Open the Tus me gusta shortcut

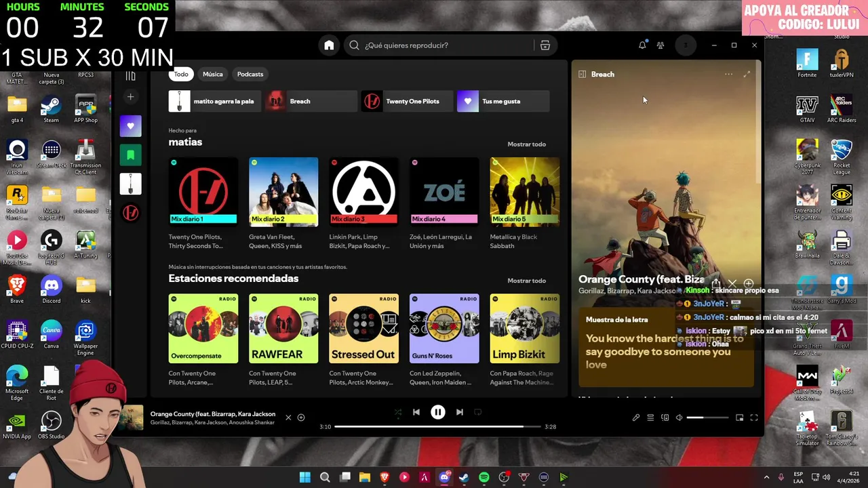(x=503, y=101)
